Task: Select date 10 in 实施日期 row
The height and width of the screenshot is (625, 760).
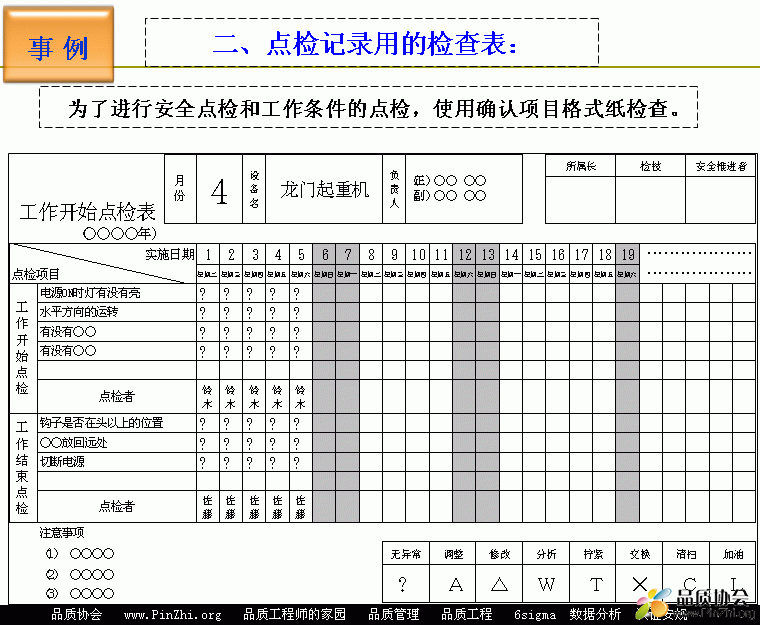Action: (x=418, y=254)
